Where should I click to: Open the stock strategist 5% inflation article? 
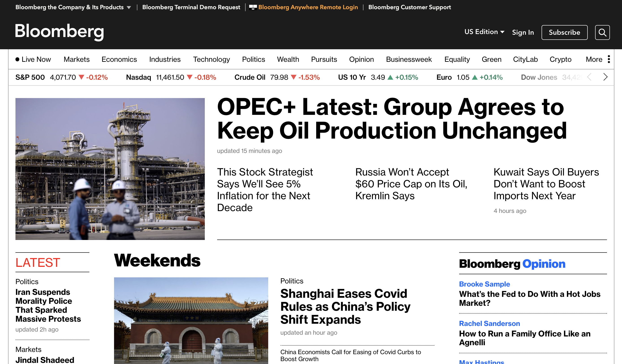coord(265,190)
